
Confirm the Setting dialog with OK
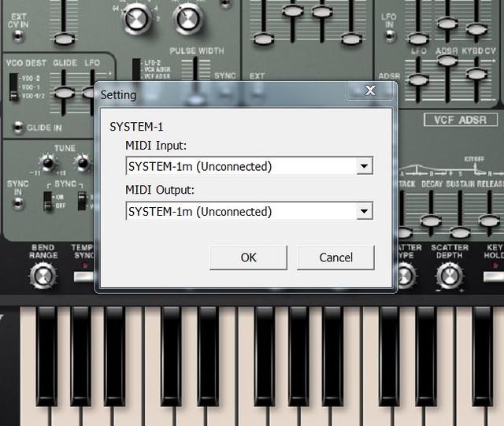click(x=248, y=257)
